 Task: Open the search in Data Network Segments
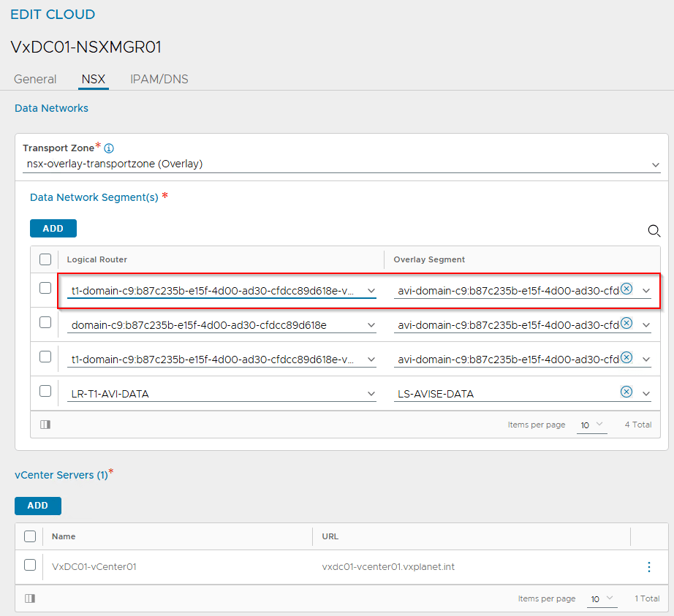tap(654, 231)
